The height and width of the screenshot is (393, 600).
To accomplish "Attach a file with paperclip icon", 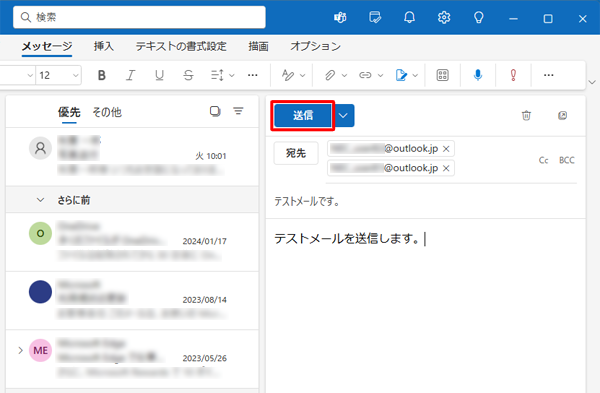I will pos(330,75).
